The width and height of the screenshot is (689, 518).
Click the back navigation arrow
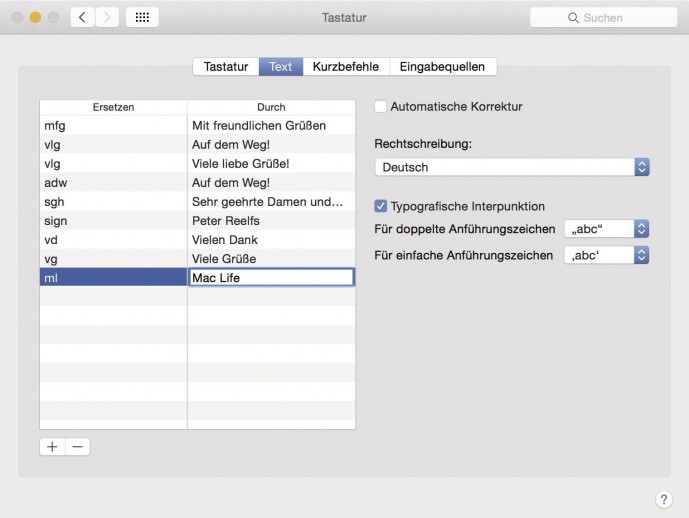[x=83, y=18]
